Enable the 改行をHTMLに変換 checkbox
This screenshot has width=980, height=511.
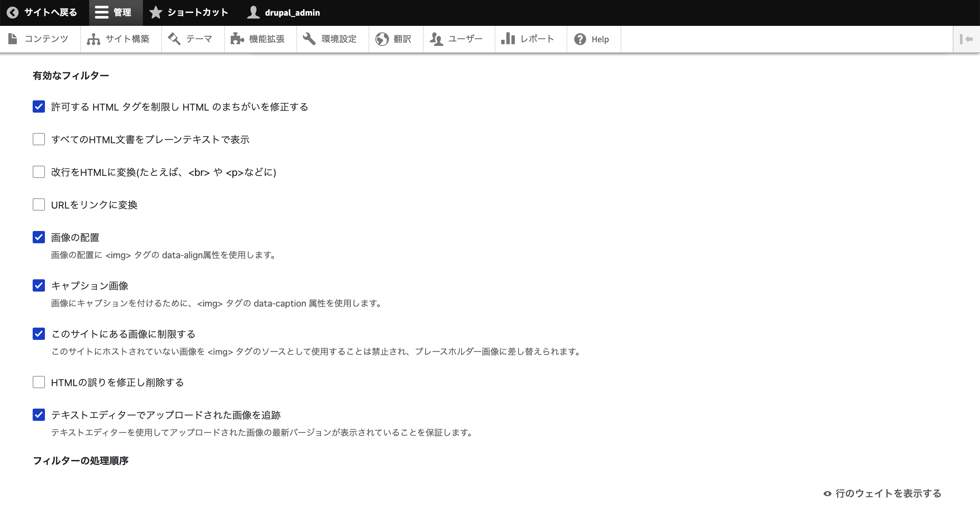(x=39, y=171)
